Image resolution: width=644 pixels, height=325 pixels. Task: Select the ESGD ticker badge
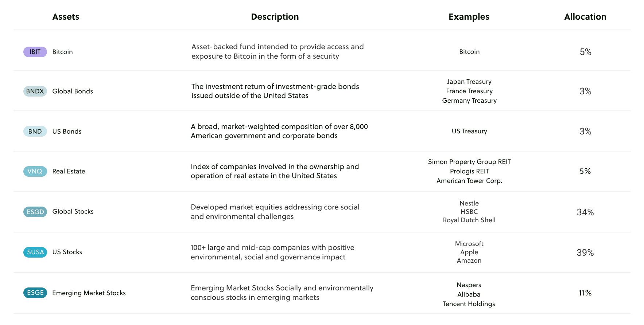pos(35,212)
